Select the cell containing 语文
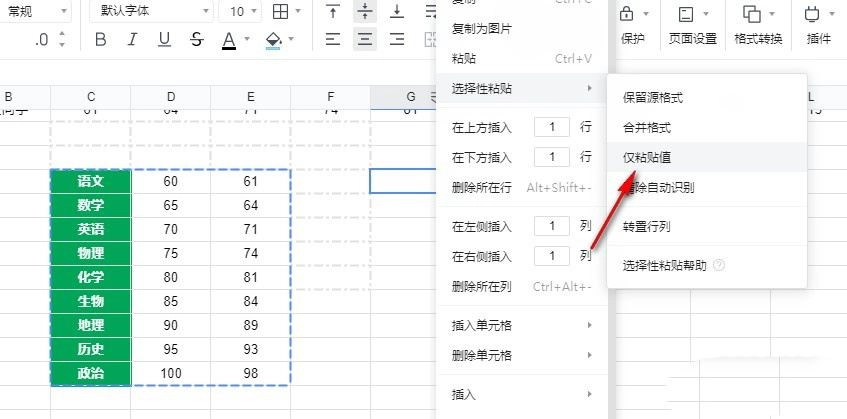The width and height of the screenshot is (847, 419). coord(90,181)
